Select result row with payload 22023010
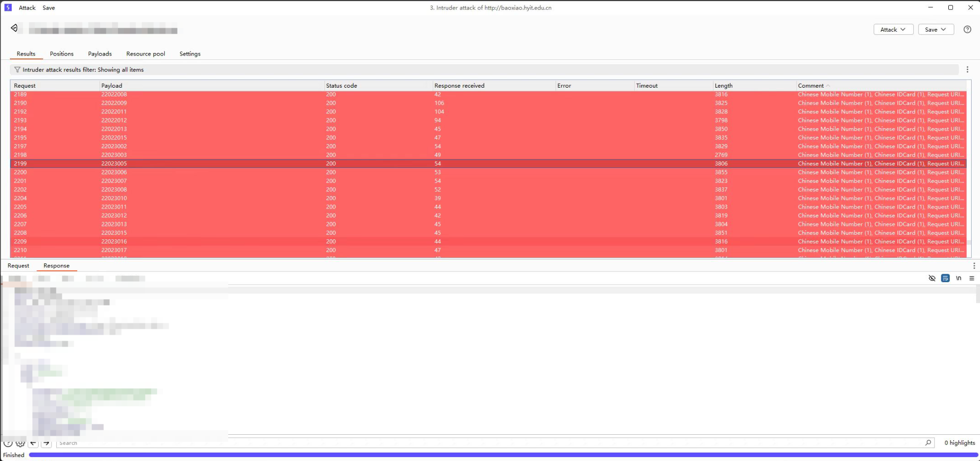The image size is (980, 461). 114,199
